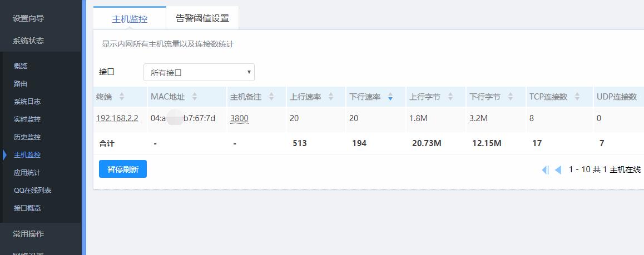This screenshot has height=255, width=644.
Task: Click the pagination text 主机在线
Action: tap(625, 170)
